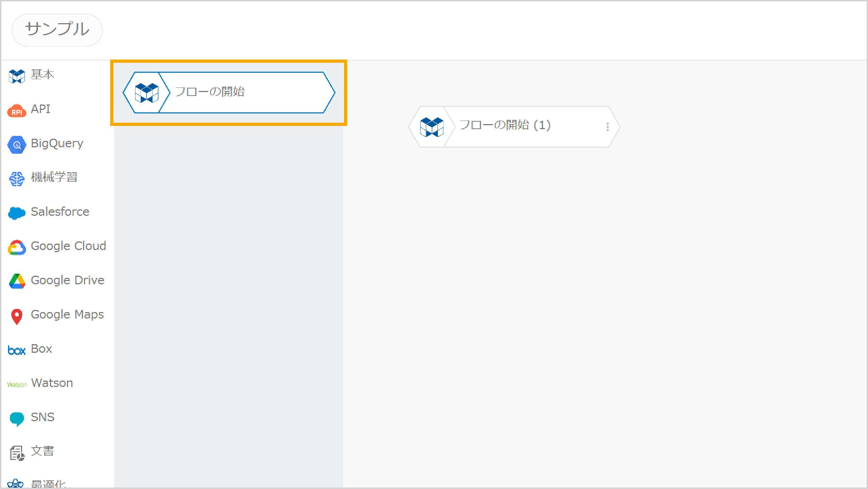Select the Google Cloud logo icon

17,248
